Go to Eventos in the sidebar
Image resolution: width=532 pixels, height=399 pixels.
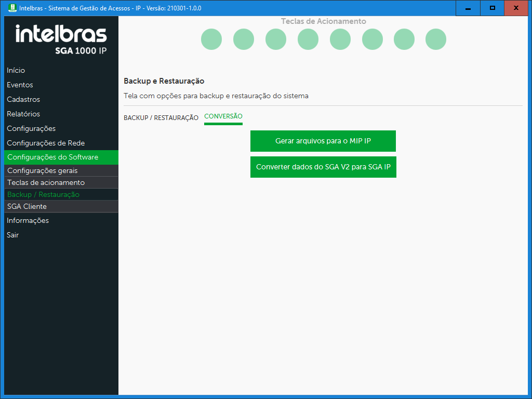click(20, 85)
